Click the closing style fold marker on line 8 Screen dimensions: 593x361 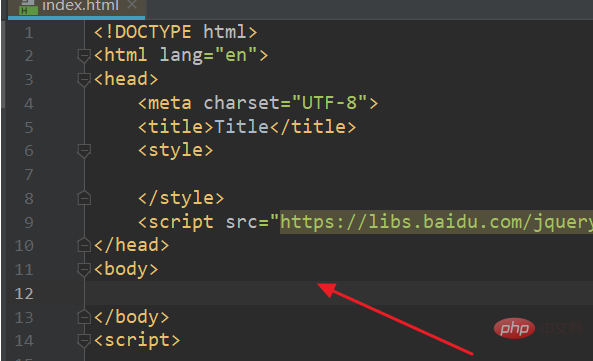[84, 198]
